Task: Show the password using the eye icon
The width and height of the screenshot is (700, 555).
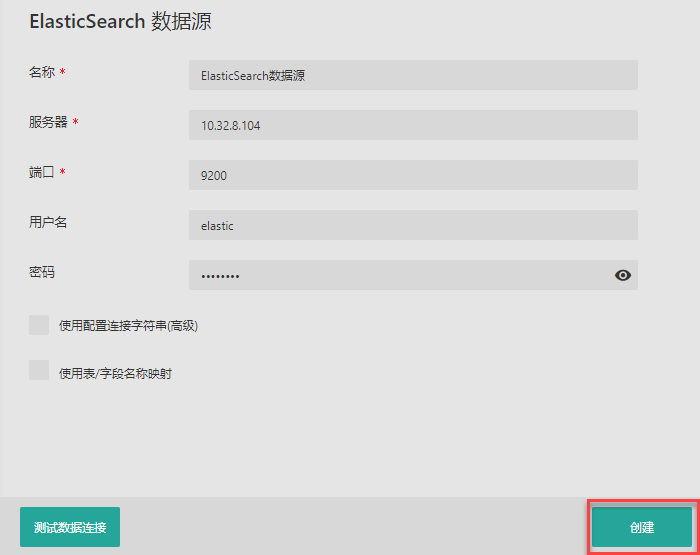Action: pyautogui.click(x=623, y=275)
